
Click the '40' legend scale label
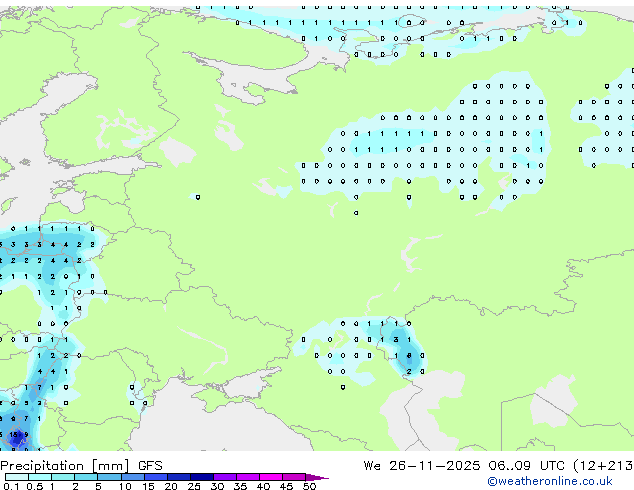pyautogui.click(x=263, y=486)
